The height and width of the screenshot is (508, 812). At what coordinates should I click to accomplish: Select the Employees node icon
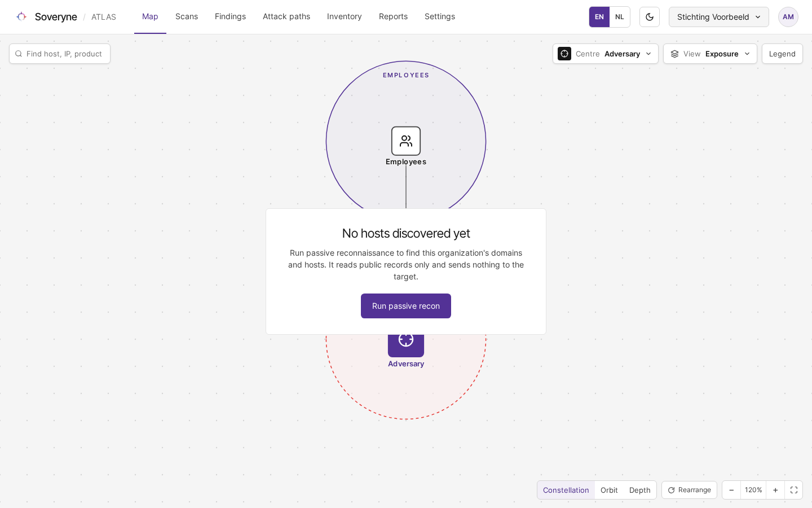point(406,141)
